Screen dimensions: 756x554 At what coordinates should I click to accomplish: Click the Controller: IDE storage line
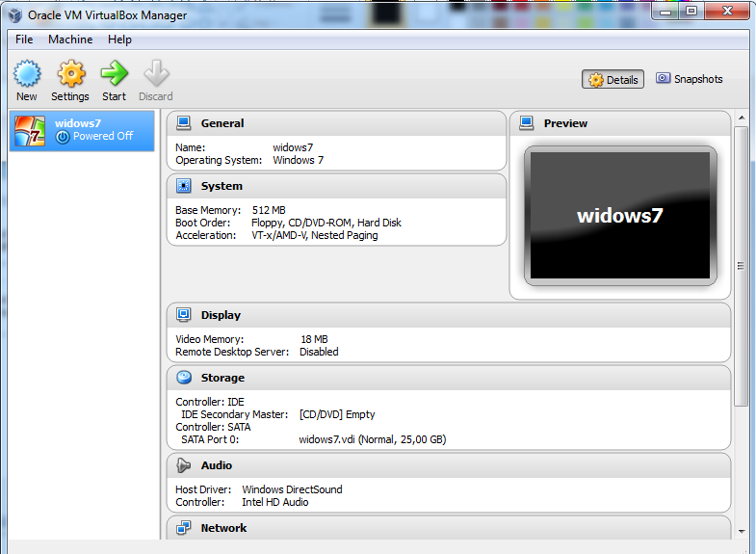[x=210, y=402]
